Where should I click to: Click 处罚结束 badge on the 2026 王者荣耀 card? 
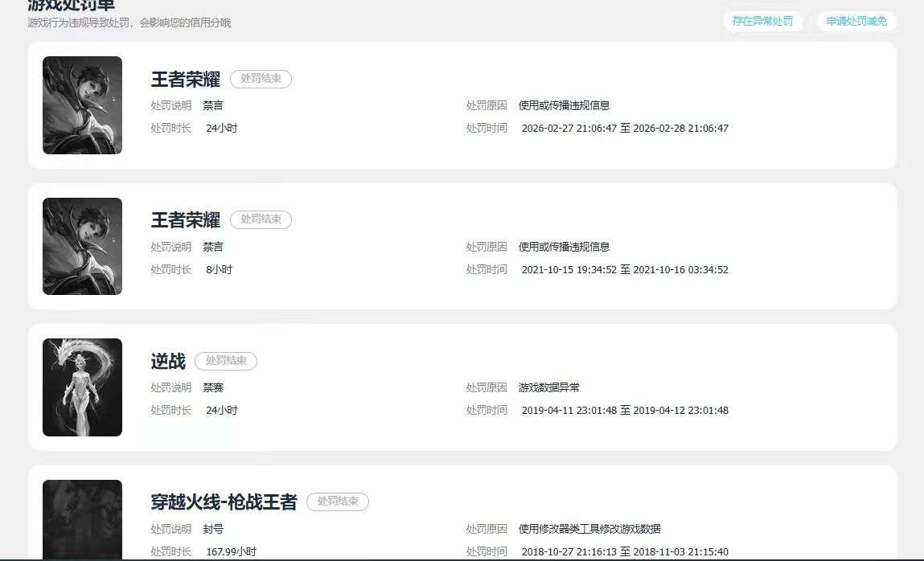coord(261,79)
